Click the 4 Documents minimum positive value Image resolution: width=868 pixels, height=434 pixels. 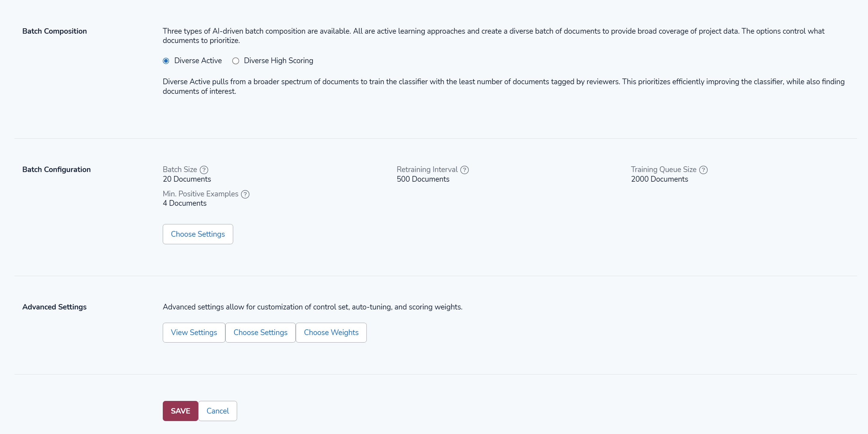[185, 203]
